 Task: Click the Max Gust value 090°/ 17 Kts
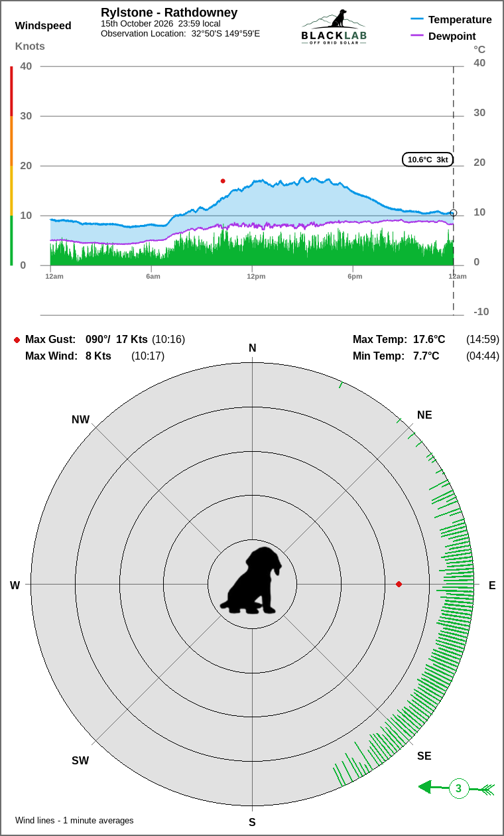click(117, 339)
